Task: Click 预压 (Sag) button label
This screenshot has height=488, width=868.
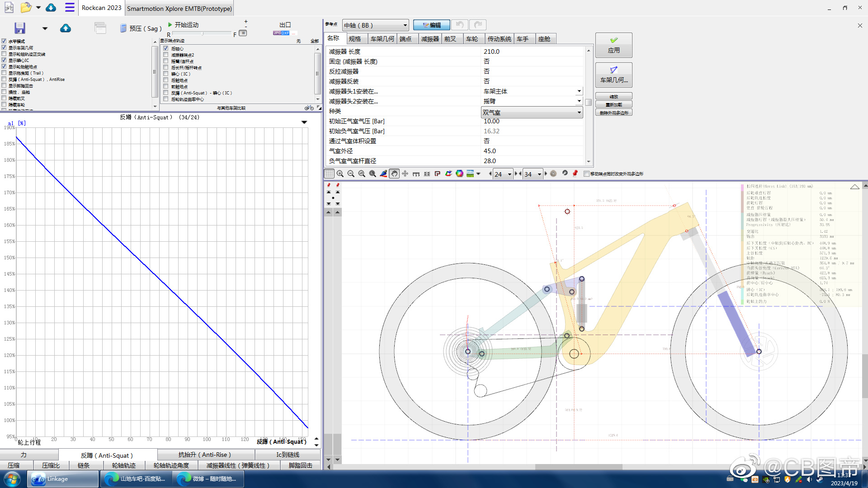Action: click(x=145, y=28)
